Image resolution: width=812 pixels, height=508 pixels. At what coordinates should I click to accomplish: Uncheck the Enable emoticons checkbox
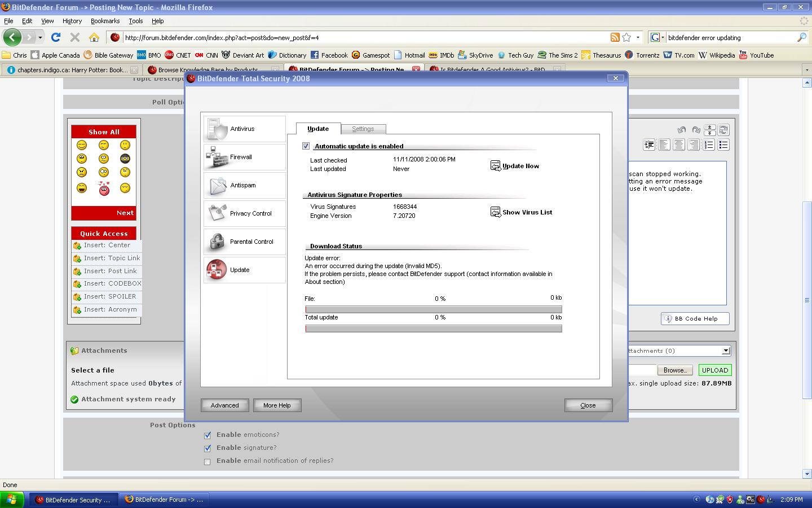point(208,435)
